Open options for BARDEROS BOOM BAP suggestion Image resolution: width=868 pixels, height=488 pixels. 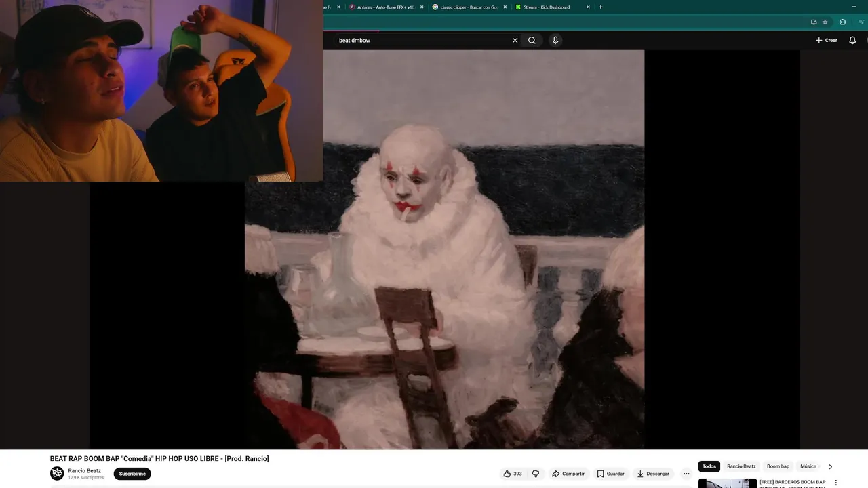click(835, 483)
